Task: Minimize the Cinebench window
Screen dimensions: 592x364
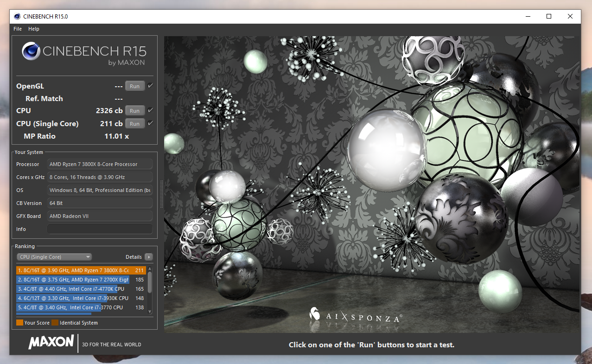Action: tap(528, 16)
